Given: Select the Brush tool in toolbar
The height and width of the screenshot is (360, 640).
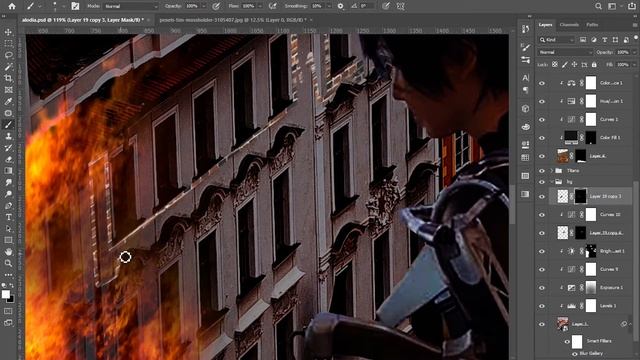Looking at the screenshot, I should (x=8, y=124).
